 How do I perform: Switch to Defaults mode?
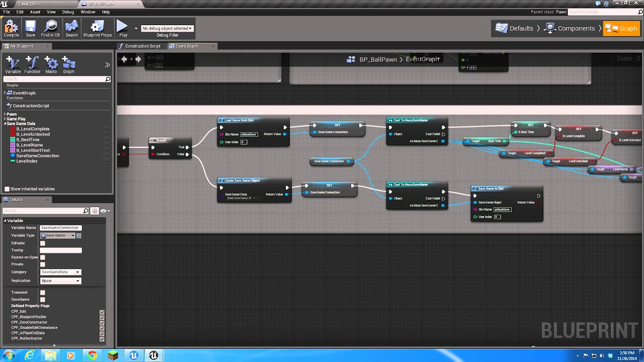pos(514,28)
